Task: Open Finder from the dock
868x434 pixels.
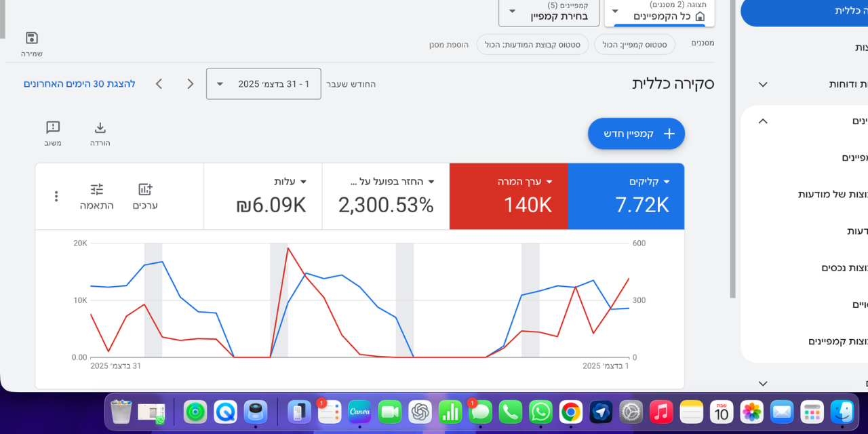Action: point(842,412)
